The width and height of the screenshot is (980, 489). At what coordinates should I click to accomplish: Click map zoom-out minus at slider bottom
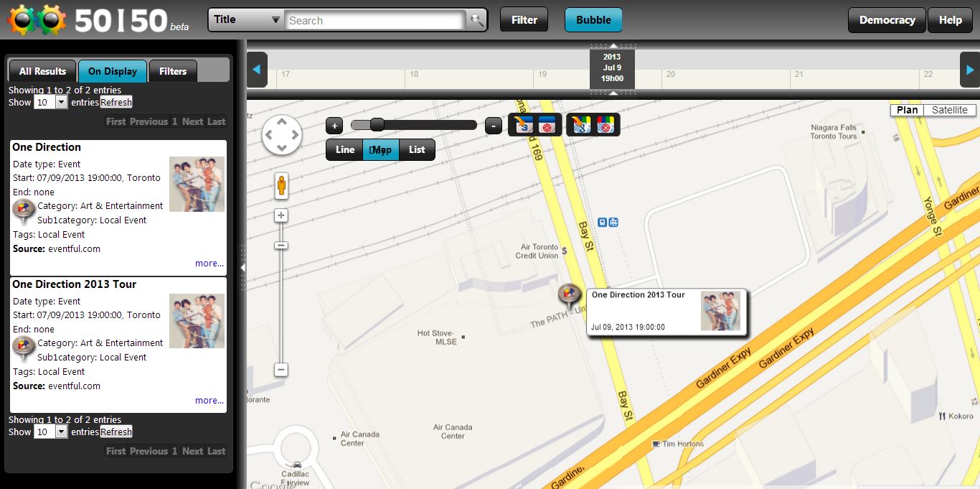coord(281,370)
